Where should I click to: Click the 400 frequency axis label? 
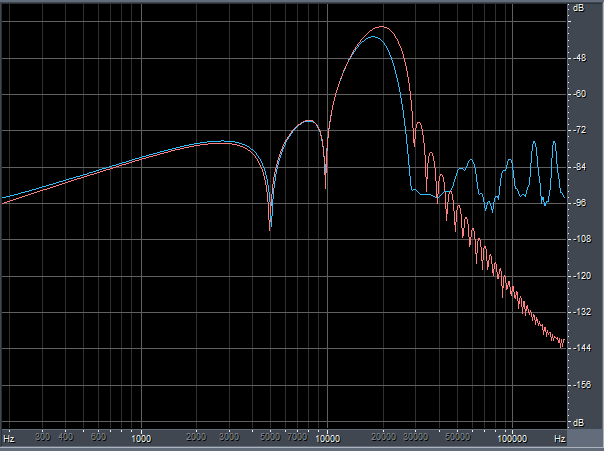click(x=66, y=437)
